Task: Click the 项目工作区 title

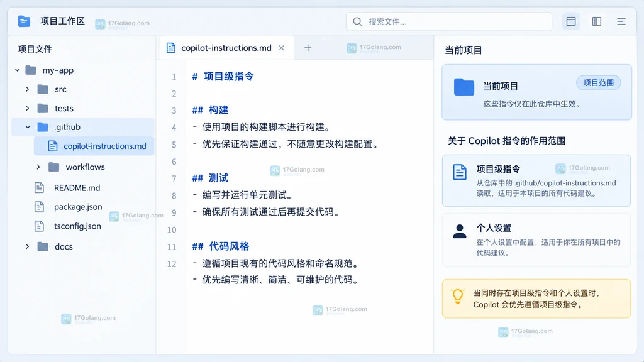Action: click(x=62, y=21)
